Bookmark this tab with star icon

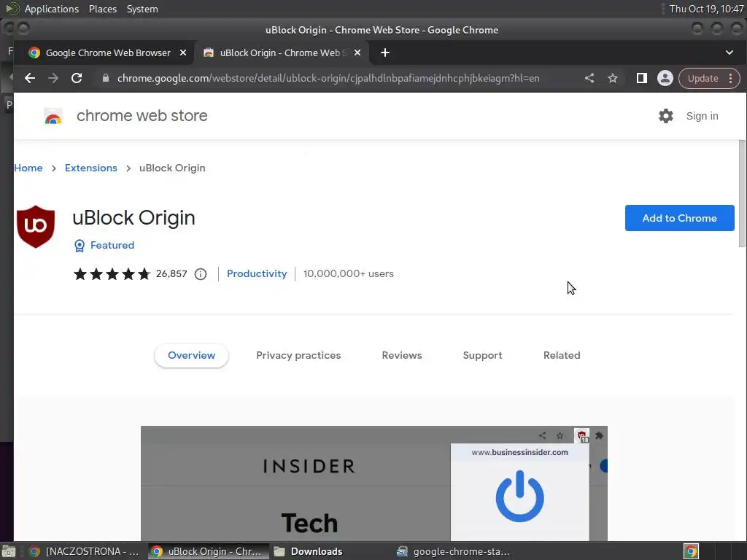[613, 78]
